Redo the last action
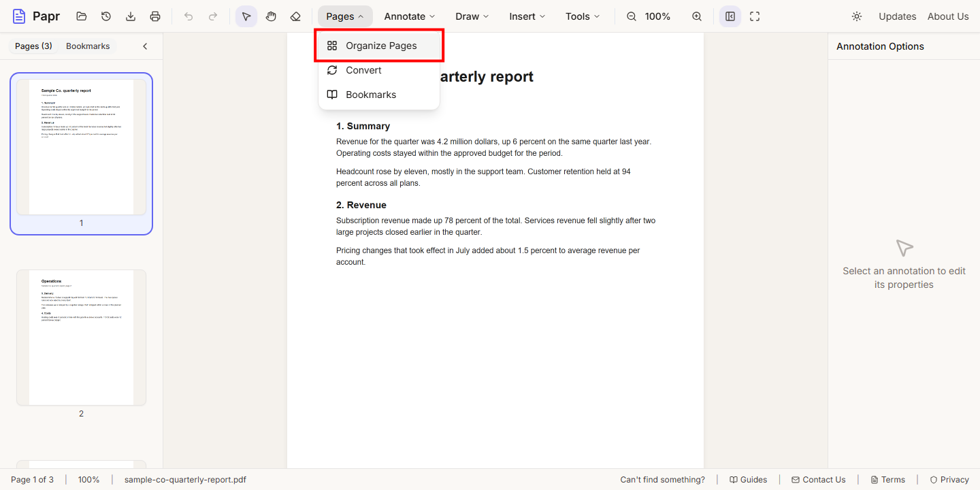This screenshot has height=490, width=980. (213, 16)
